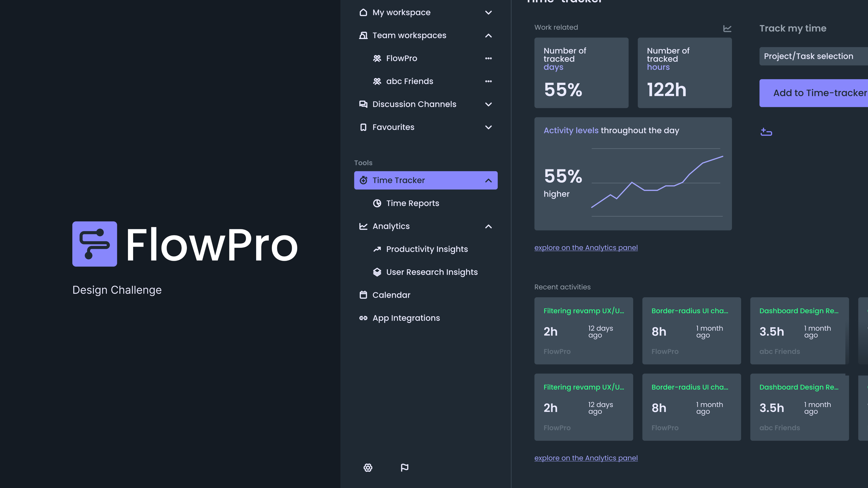
Task: Collapse the Analytics section chevron
Action: coord(488,226)
